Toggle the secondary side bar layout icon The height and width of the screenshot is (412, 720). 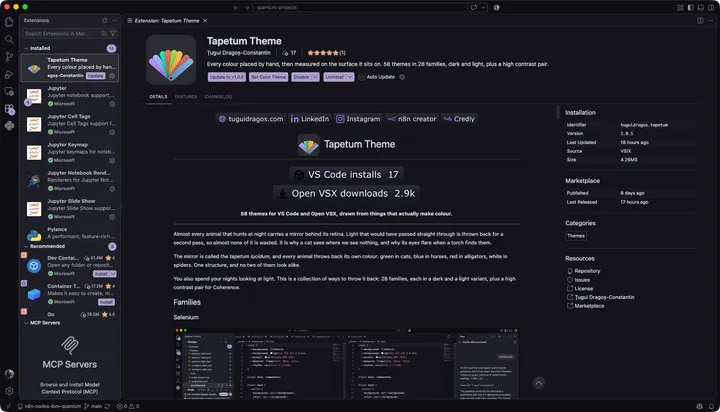711,7
